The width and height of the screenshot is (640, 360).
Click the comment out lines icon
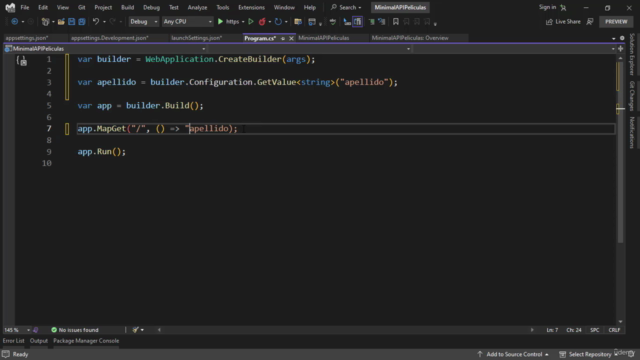pos(372,22)
